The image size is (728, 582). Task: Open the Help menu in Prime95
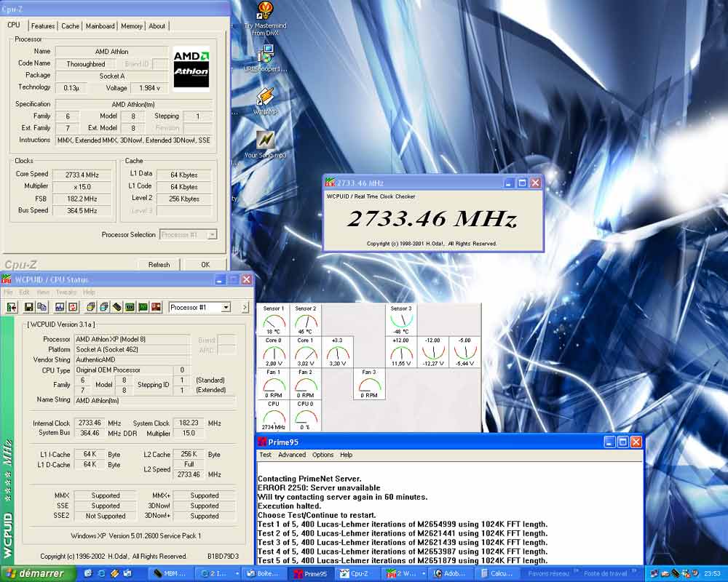(347, 455)
